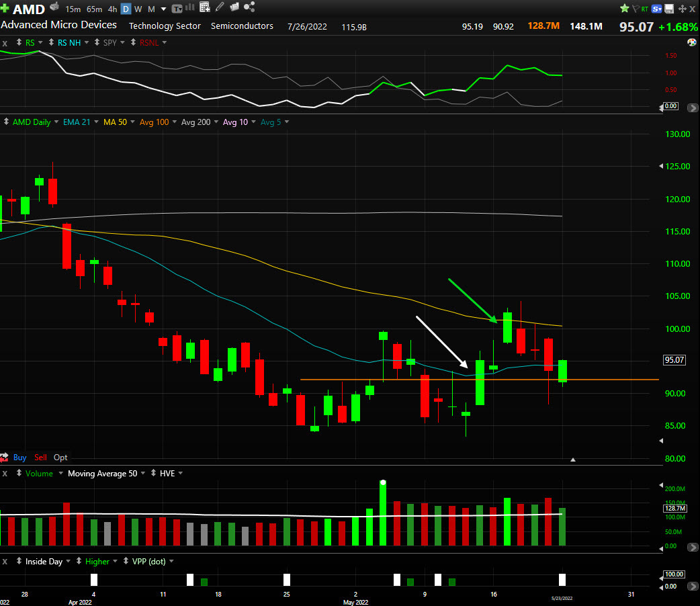Click the scroll arrow on Volume pane scale

(x=693, y=547)
